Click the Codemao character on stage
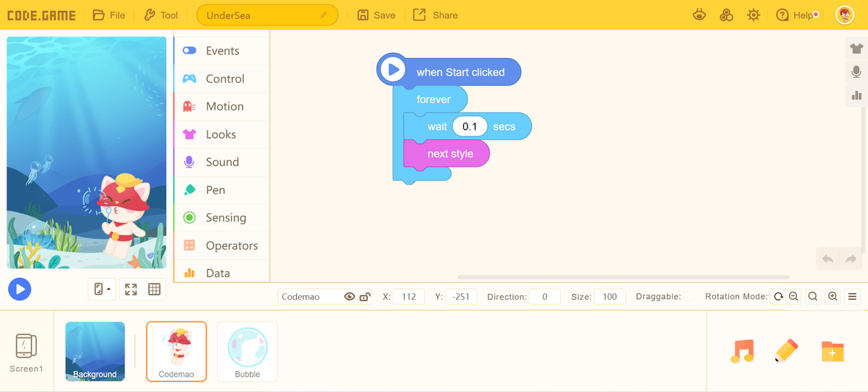Image resolution: width=868 pixels, height=392 pixels. (x=123, y=216)
